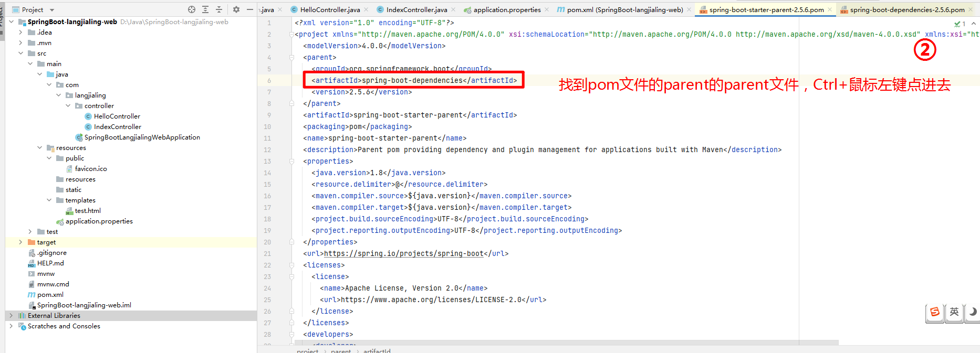The width and height of the screenshot is (980, 353).
Task: Fold the properties element at line 13
Action: click(x=291, y=162)
